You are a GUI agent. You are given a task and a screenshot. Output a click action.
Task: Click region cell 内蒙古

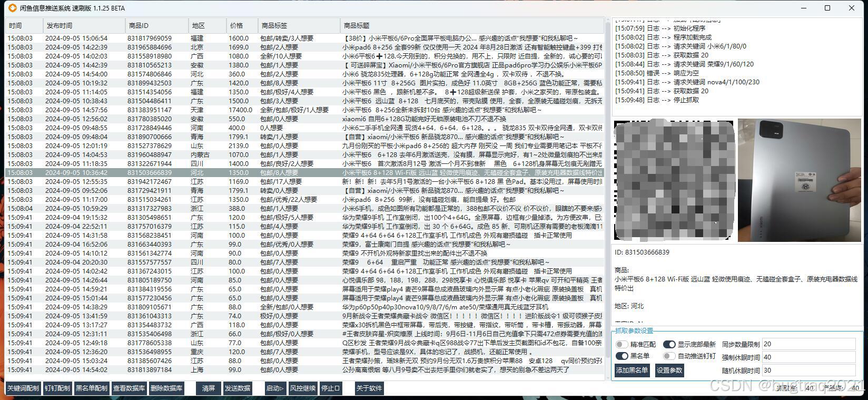click(x=200, y=155)
